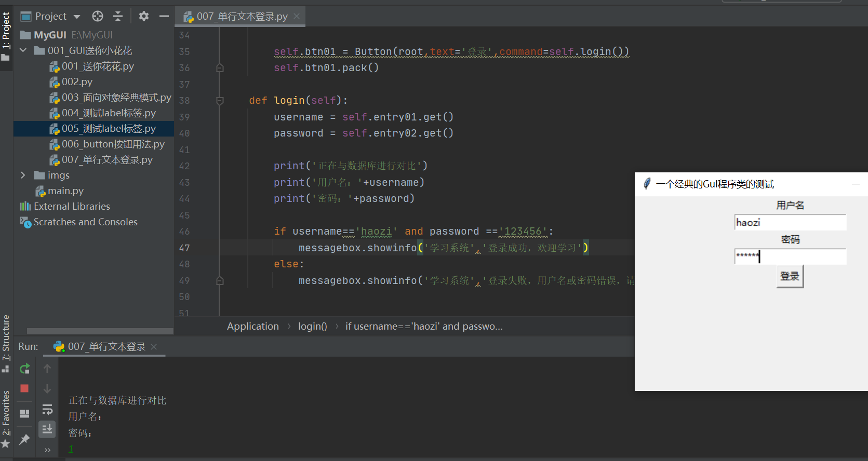Click the Application breadcrumb
This screenshot has height=461, width=868.
253,326
